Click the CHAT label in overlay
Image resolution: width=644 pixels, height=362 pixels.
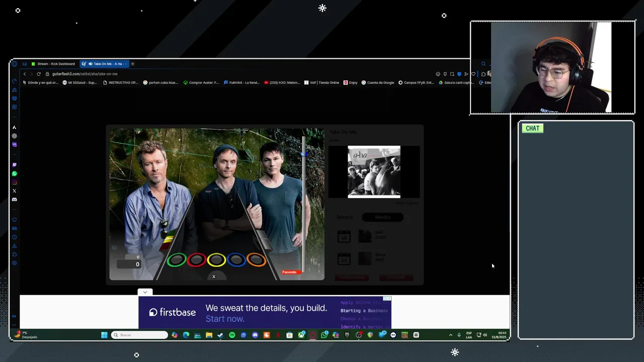point(532,128)
